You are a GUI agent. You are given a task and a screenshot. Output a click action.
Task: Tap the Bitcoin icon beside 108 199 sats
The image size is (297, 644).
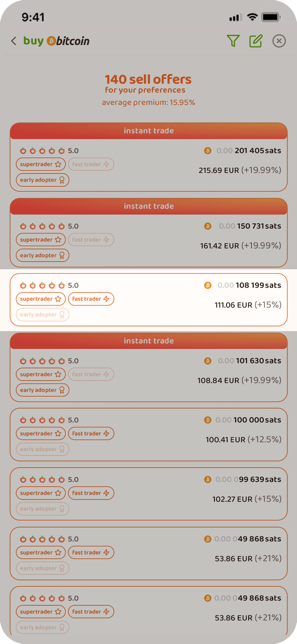pos(208,286)
